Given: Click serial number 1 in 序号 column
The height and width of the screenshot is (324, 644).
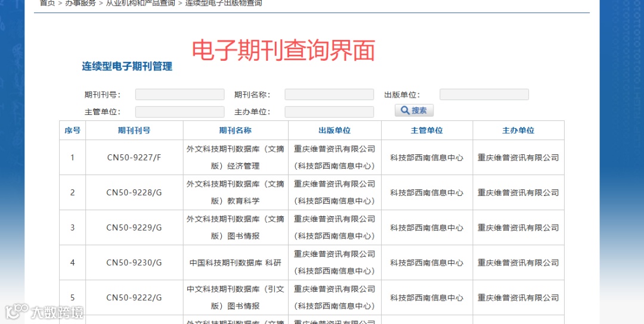Looking at the screenshot, I should (73, 157).
